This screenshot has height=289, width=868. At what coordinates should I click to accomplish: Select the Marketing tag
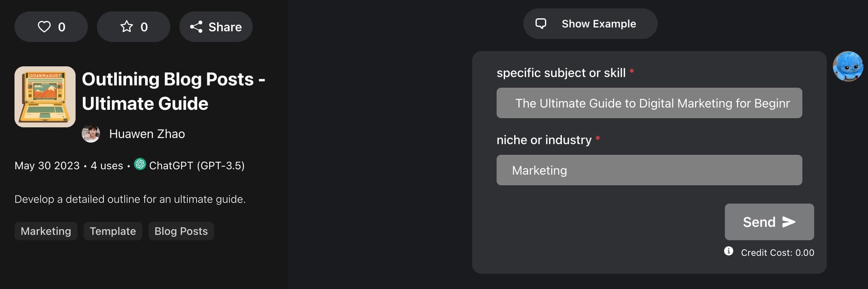(46, 231)
